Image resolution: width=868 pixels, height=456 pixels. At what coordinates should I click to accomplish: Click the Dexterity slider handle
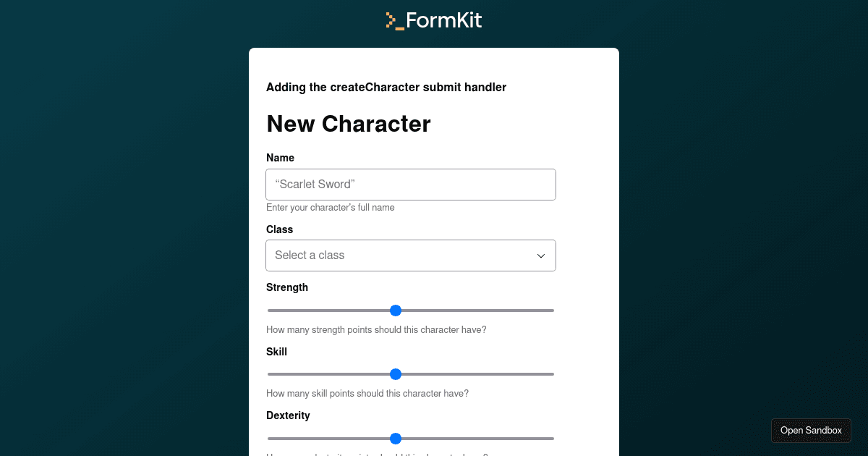(396, 439)
